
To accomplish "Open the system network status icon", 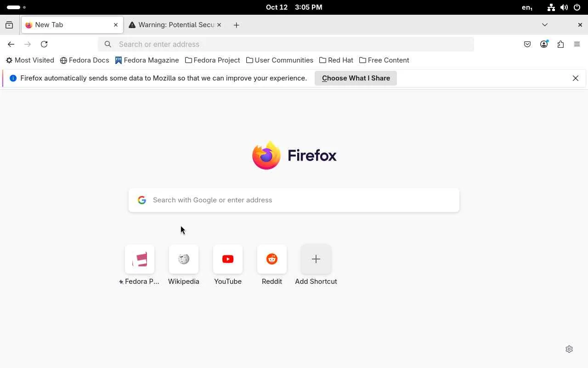I will coord(551,7).
